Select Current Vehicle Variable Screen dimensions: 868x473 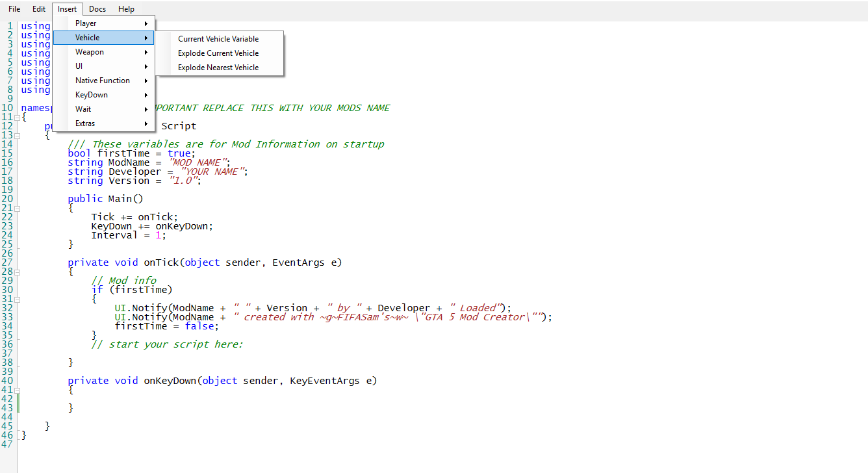click(218, 39)
